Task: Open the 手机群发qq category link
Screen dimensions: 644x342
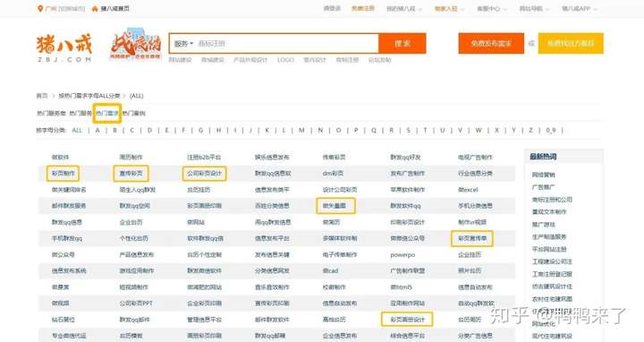Action: coord(67,238)
